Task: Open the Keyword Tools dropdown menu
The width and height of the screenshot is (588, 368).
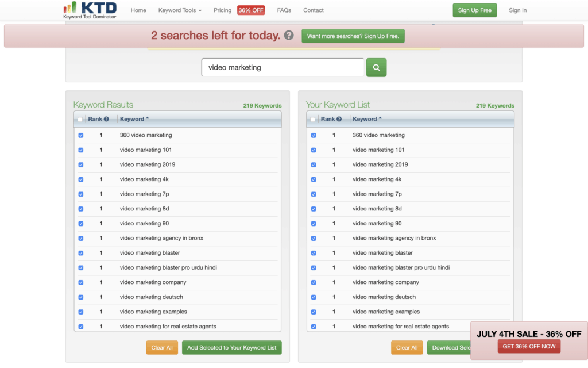Action: [x=180, y=10]
